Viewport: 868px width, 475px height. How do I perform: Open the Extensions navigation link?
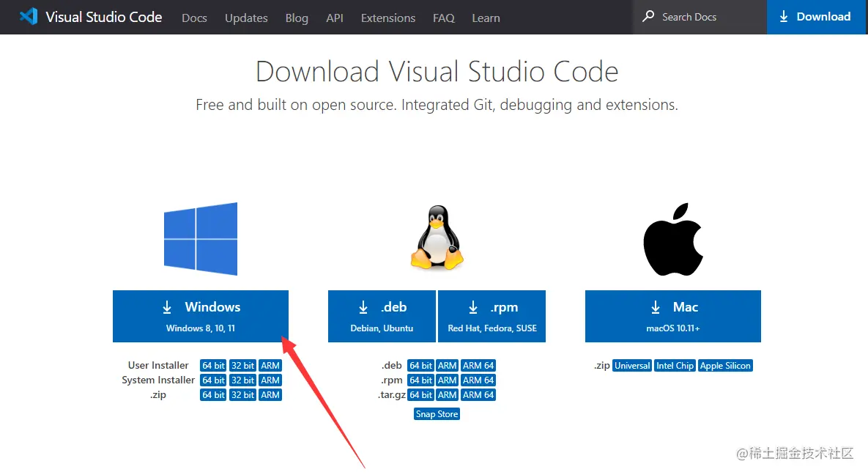tap(388, 18)
